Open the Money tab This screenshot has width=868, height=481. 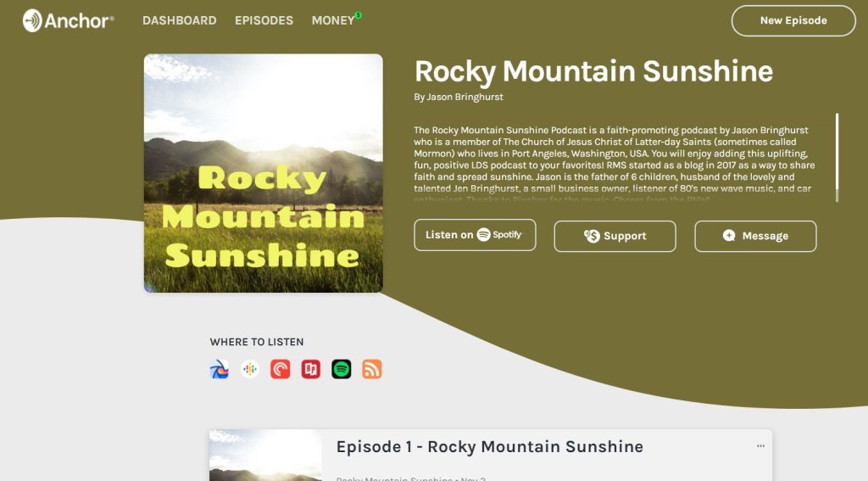click(332, 20)
